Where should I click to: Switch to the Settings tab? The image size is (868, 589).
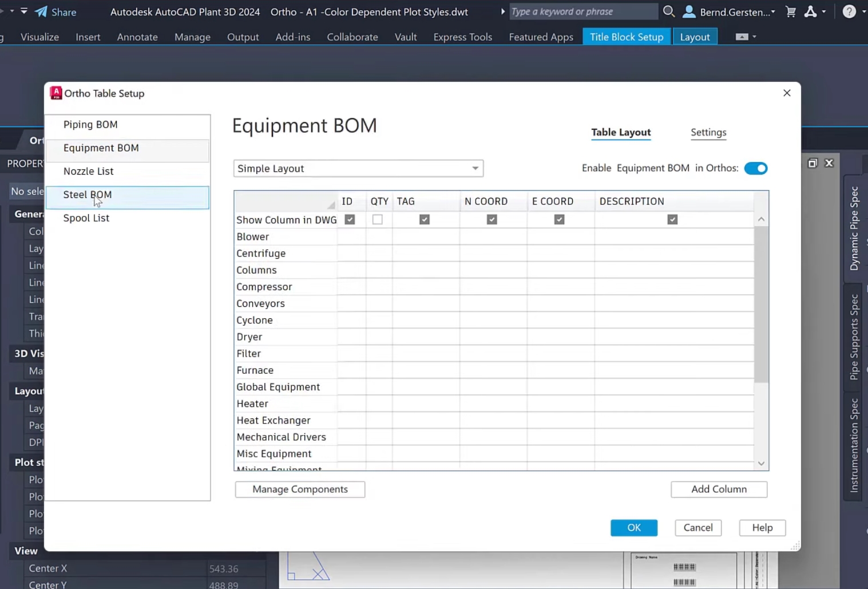708,132
